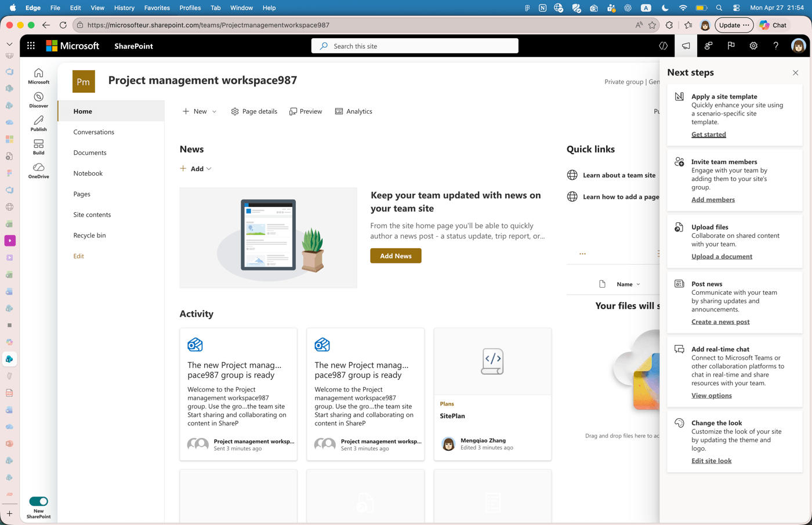Open the code brackets icon in header
This screenshot has width=812, height=525.
point(664,46)
